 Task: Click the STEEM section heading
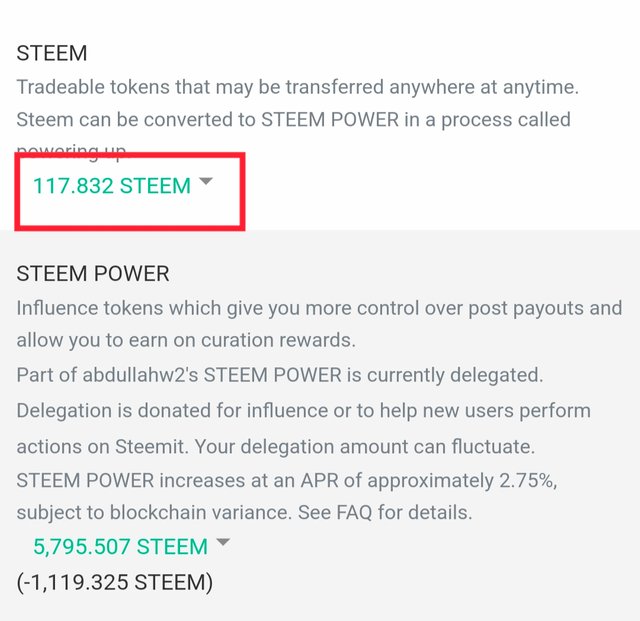(52, 53)
